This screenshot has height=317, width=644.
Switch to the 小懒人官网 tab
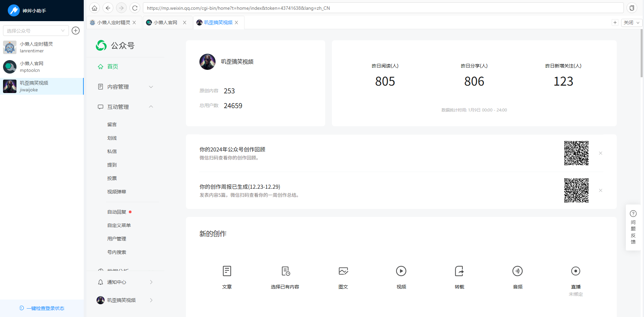pyautogui.click(x=165, y=22)
